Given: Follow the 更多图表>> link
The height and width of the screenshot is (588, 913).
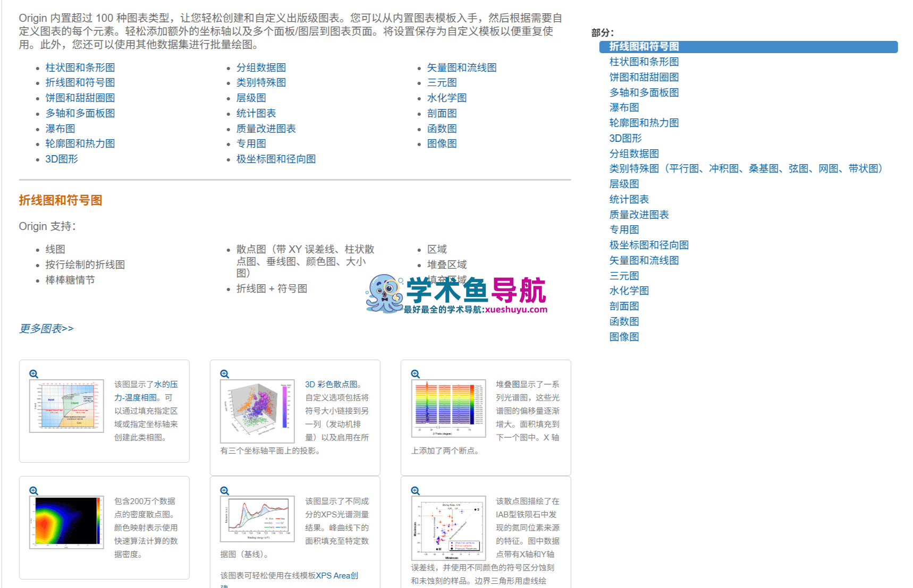Looking at the screenshot, I should pos(46,329).
